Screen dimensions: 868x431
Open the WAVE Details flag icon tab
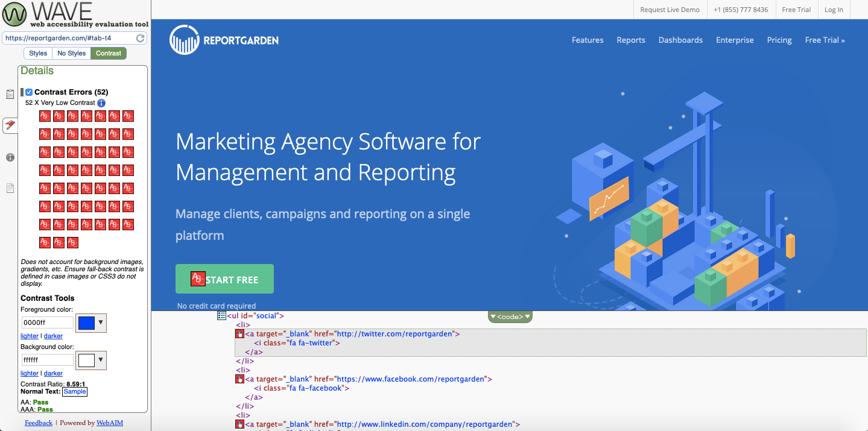pyautogui.click(x=10, y=125)
